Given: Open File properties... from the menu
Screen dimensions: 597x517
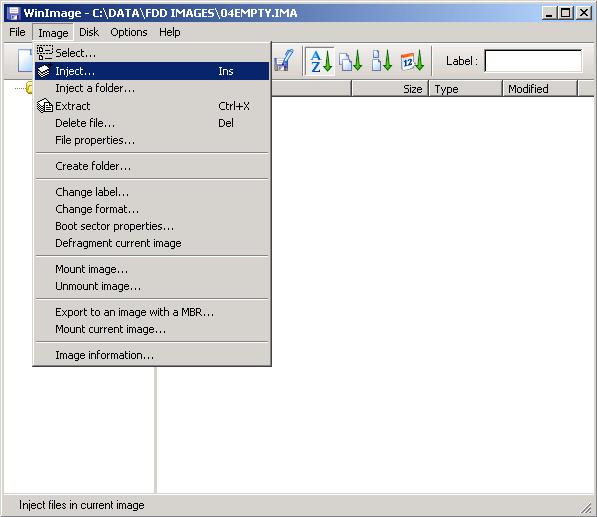Looking at the screenshot, I should [x=152, y=140].
